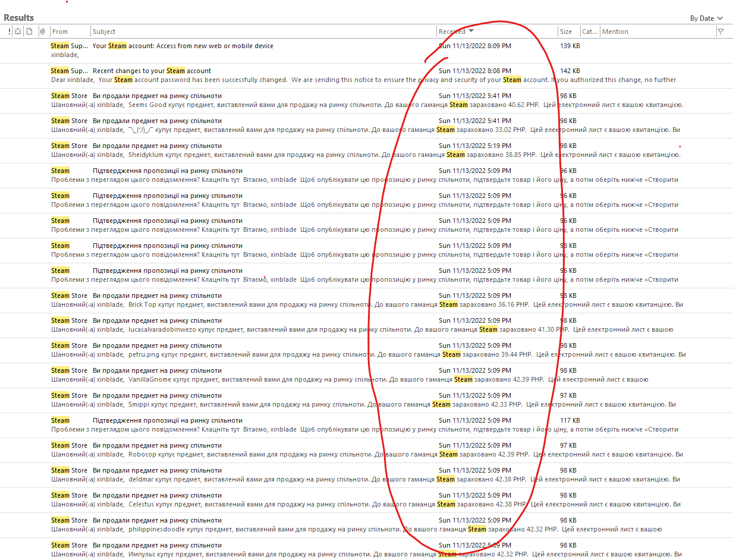Viewport: 733px width, 560px height.
Task: Sort emails by the From column header
Action: coord(59,31)
